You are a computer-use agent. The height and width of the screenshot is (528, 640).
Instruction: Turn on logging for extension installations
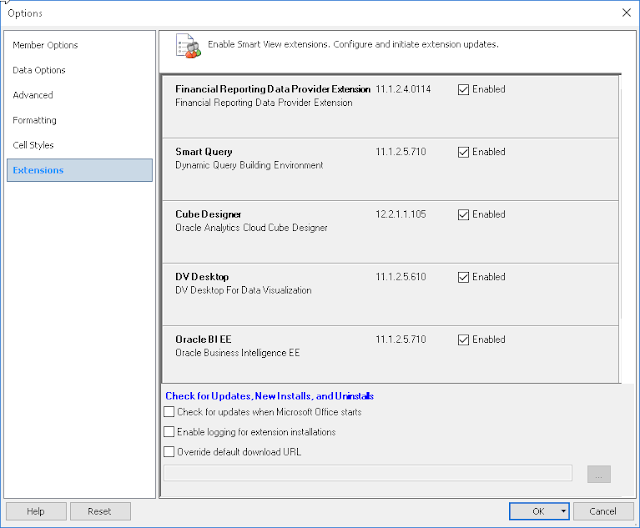coord(169,432)
